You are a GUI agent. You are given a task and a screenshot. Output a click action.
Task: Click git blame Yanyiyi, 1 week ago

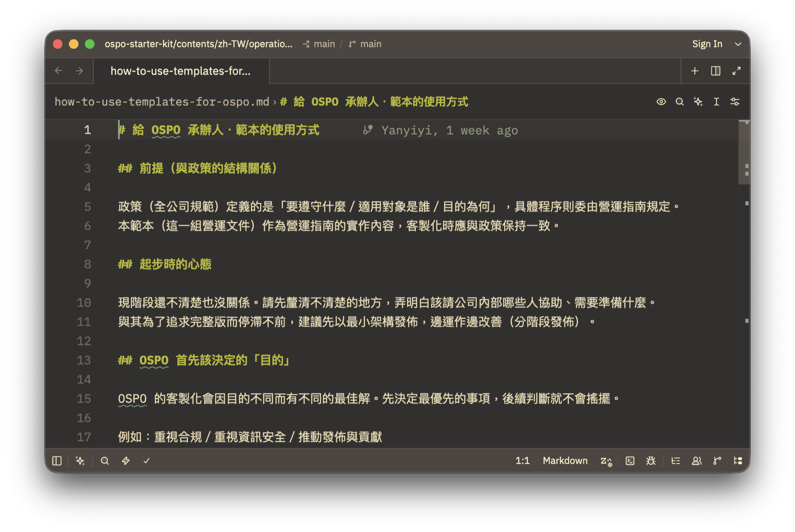tap(441, 131)
